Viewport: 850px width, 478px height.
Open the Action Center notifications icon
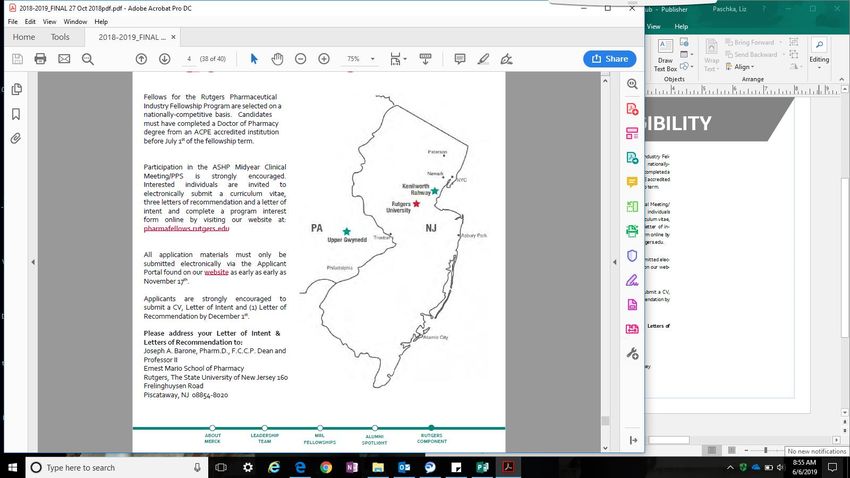(x=833, y=467)
